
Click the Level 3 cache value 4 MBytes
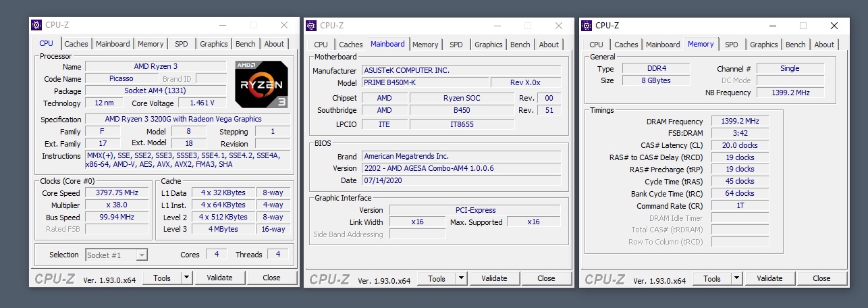tap(222, 230)
